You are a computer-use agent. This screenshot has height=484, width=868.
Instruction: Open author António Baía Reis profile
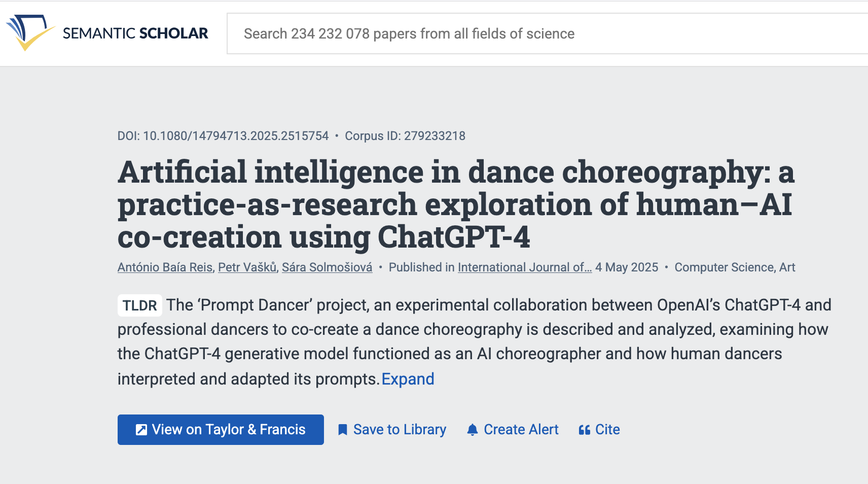coord(165,267)
